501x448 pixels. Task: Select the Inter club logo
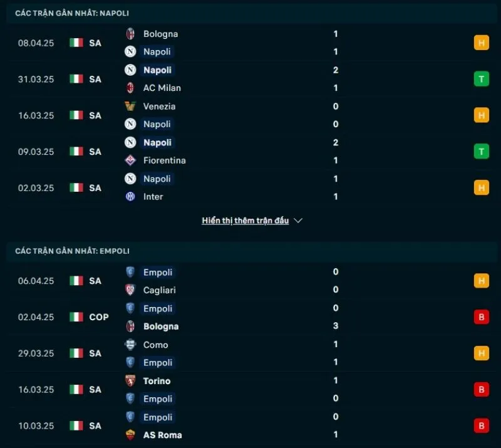coord(130,196)
